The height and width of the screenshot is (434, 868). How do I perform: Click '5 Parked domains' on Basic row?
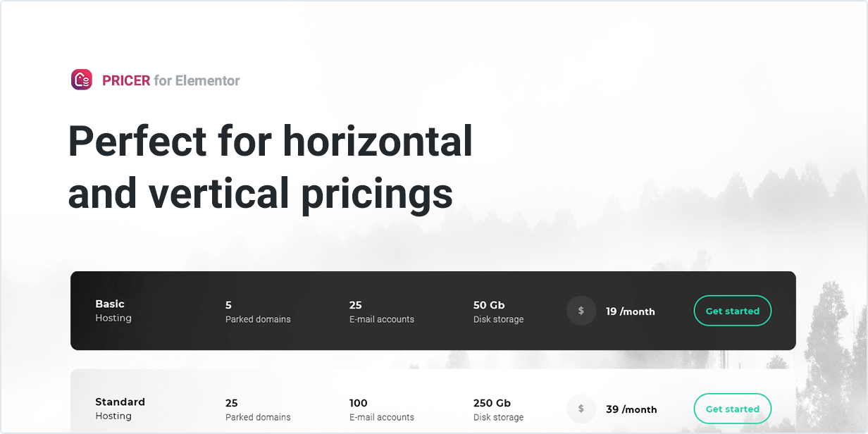point(258,311)
